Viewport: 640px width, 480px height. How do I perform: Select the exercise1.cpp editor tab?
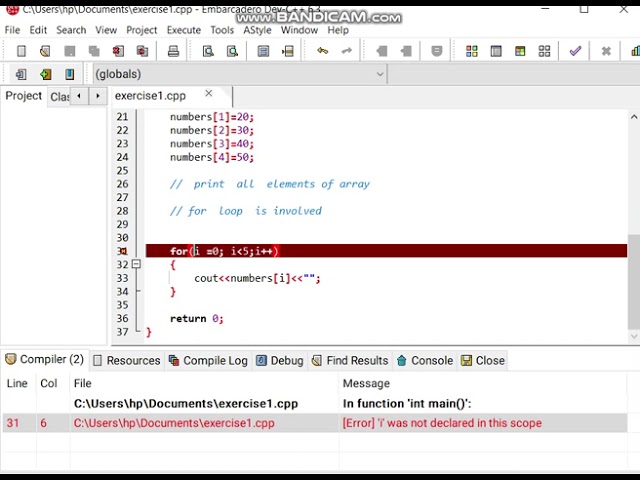(x=150, y=96)
